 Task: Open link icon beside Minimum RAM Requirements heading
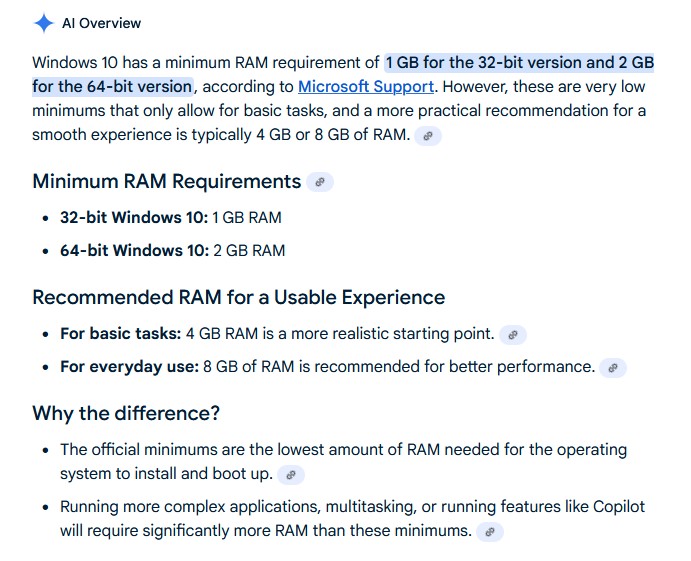(320, 182)
